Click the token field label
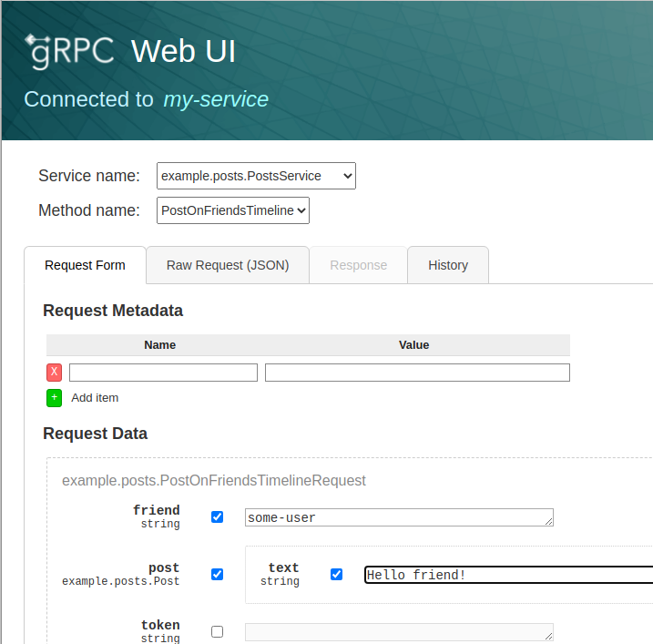 [160, 625]
